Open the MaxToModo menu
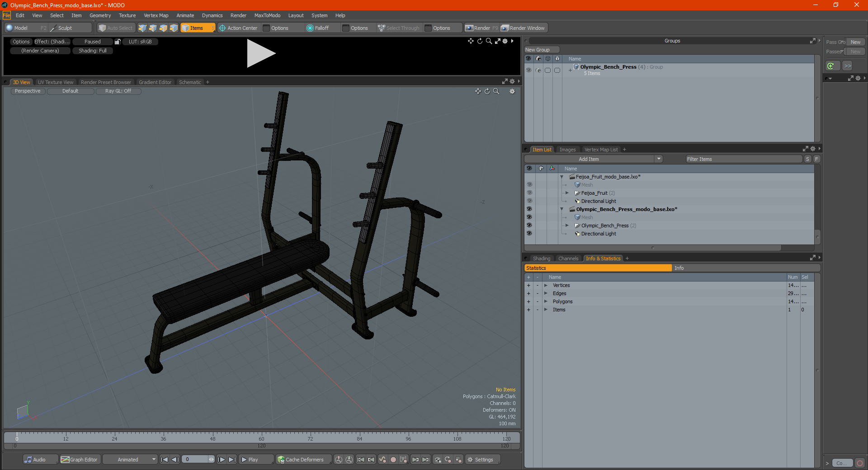Image resolution: width=868 pixels, height=470 pixels. click(x=267, y=15)
